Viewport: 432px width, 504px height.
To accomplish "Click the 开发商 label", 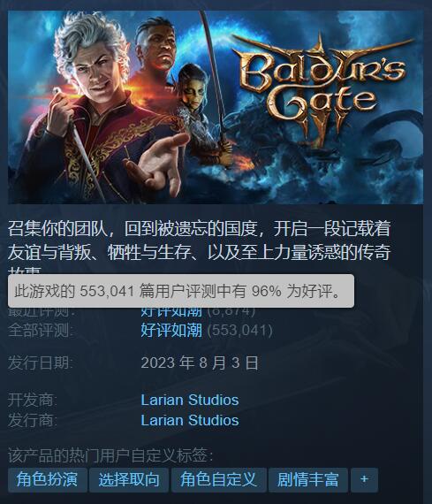I will tap(32, 401).
